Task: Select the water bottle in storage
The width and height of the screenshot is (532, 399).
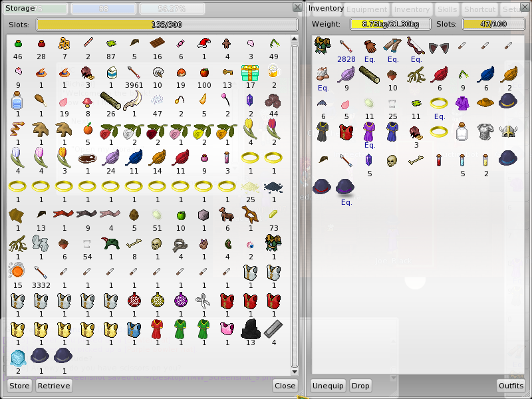Action: tap(17, 100)
